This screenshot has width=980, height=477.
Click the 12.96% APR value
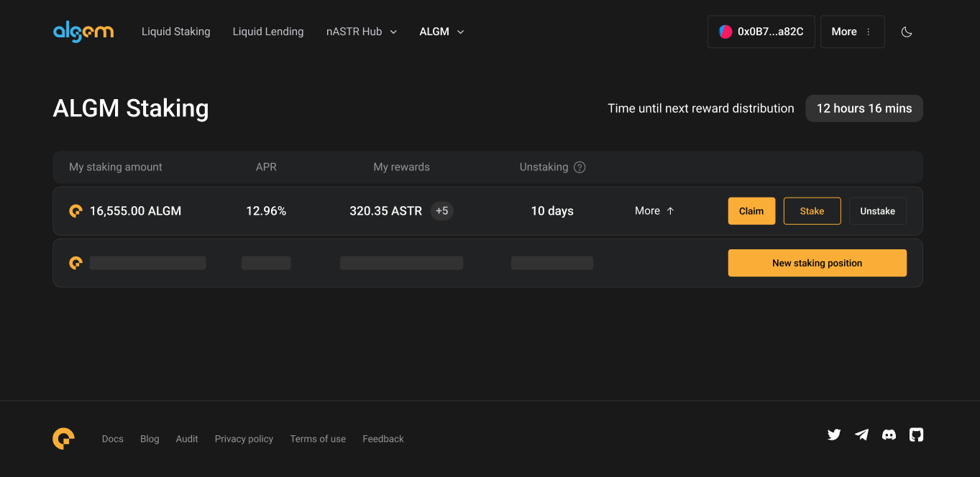(x=266, y=211)
